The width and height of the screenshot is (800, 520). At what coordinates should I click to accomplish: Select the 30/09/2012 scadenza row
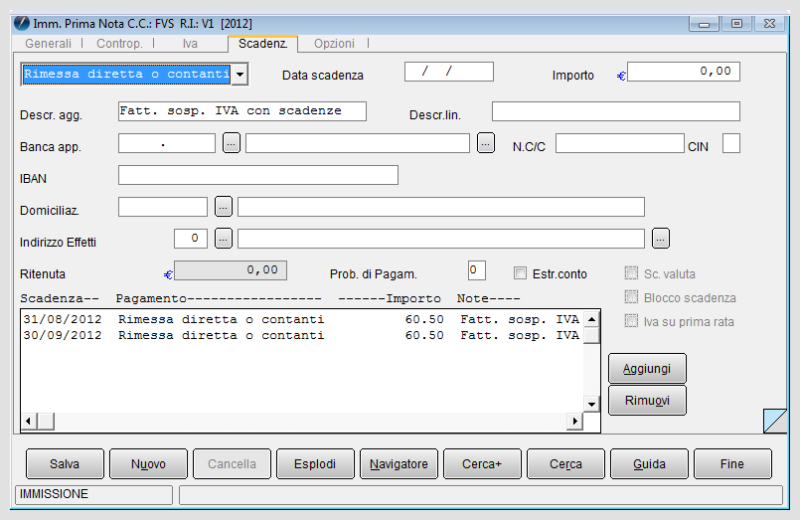click(x=302, y=335)
